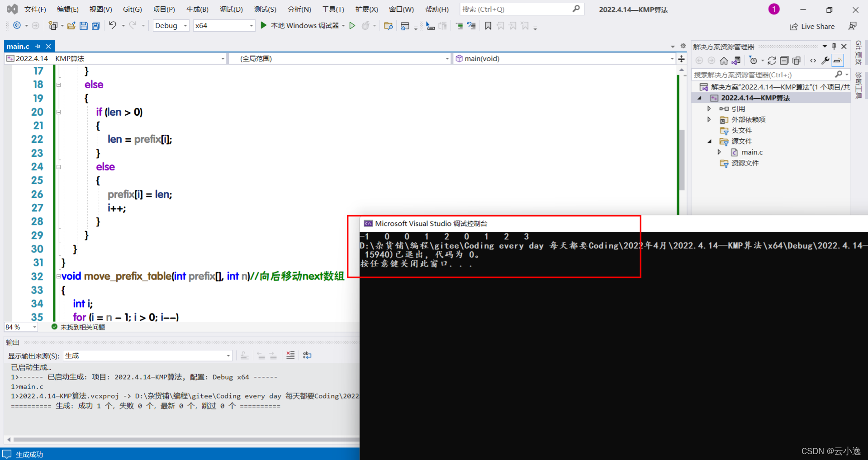Expand the 外部依赖项 tree node

click(709, 119)
